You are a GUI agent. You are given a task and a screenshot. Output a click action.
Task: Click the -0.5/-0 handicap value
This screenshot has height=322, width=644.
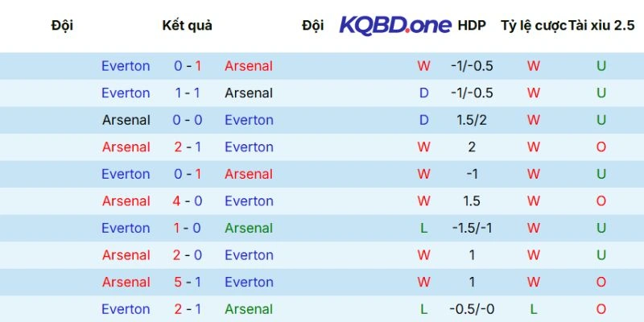coord(471,309)
